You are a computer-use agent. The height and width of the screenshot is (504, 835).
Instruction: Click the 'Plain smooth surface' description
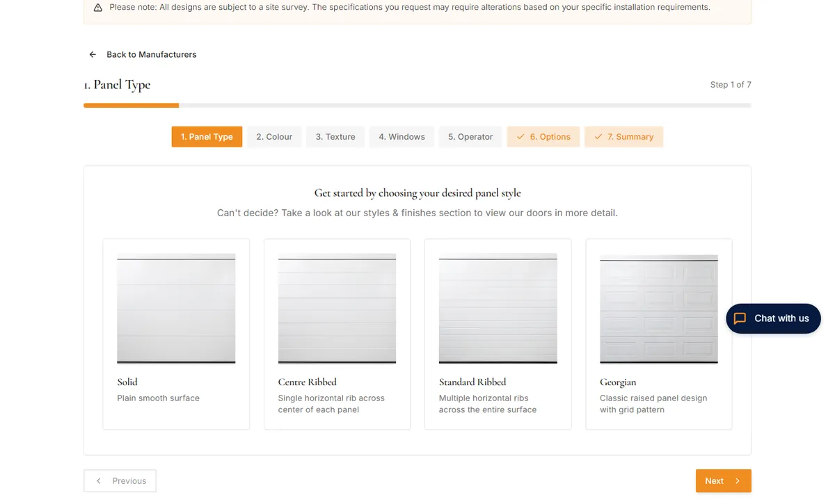[x=158, y=398]
